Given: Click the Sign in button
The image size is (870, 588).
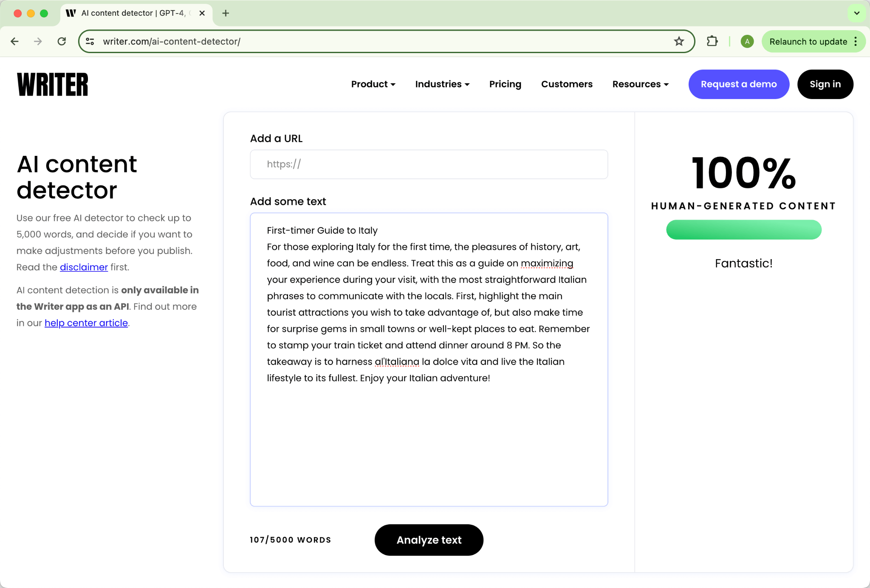Looking at the screenshot, I should 825,84.
